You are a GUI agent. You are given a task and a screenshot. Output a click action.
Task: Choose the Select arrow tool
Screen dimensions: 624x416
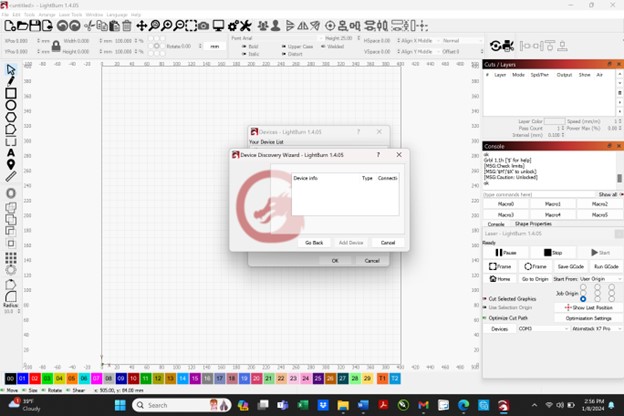11,70
